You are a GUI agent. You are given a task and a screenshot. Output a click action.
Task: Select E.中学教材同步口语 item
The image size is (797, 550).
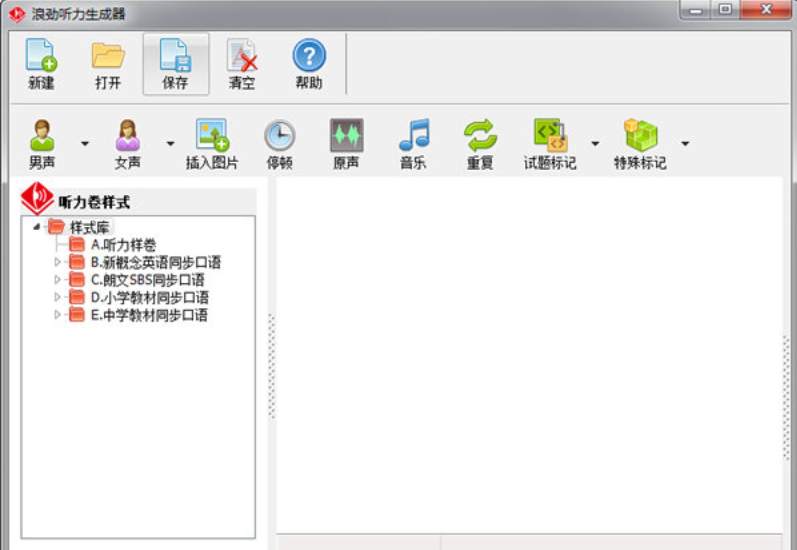pyautogui.click(x=139, y=315)
